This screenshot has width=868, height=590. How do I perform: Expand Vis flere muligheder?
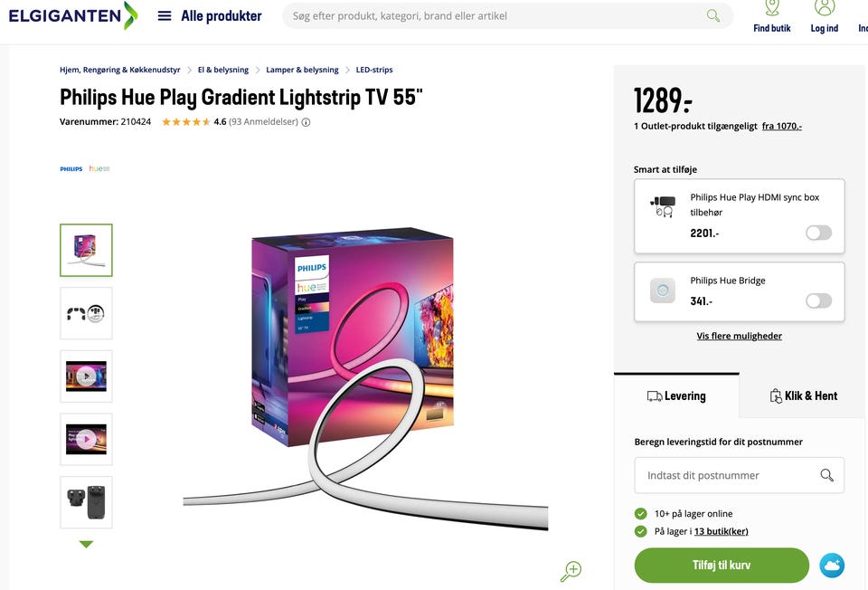tap(739, 336)
